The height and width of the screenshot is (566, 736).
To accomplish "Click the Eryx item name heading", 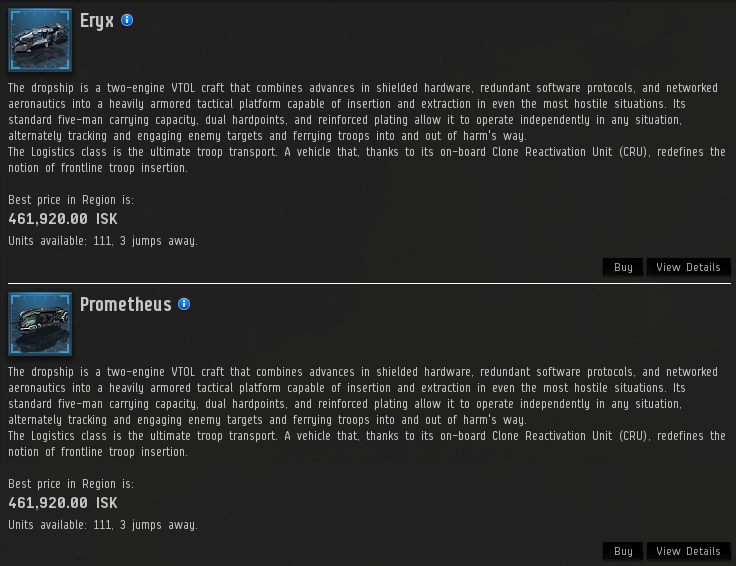I will tap(97, 21).
